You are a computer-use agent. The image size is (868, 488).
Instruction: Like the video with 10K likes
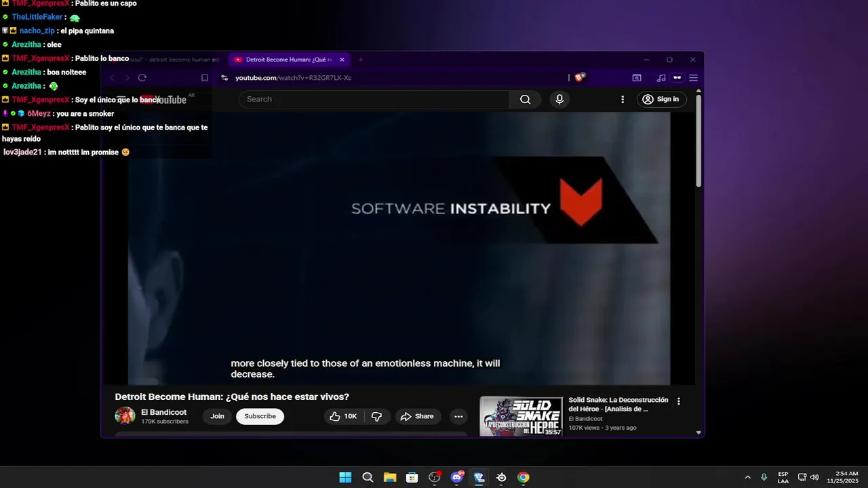[343, 416]
